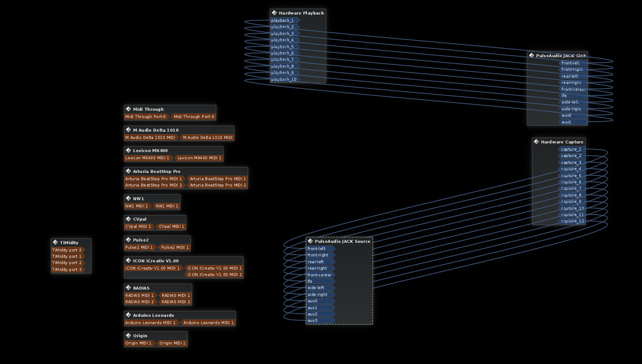Click front-left port on PulseAudio JACK Source
The image size is (642, 364).
321,249
